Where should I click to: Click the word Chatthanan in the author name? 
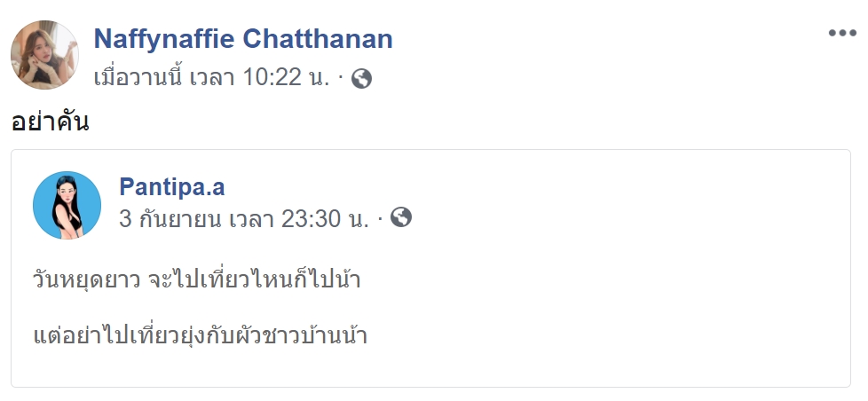point(318,39)
